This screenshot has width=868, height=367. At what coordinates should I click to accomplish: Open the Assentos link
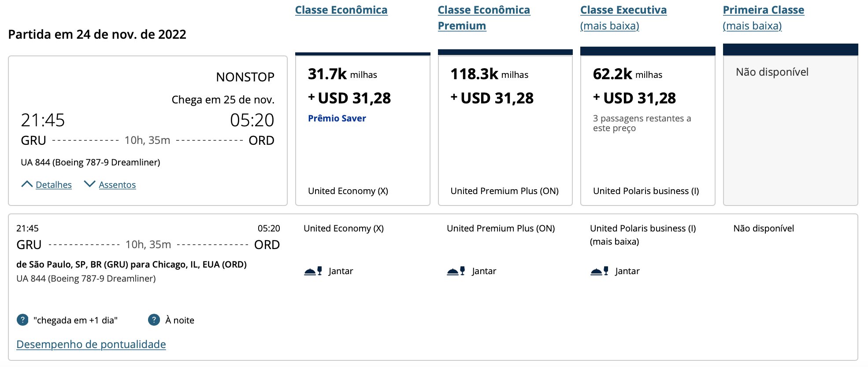point(117,185)
